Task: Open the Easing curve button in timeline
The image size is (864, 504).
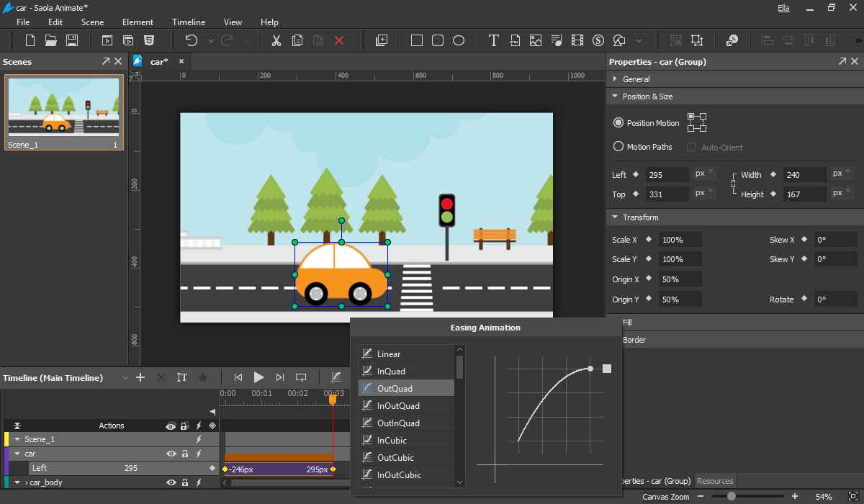Action: tap(336, 377)
